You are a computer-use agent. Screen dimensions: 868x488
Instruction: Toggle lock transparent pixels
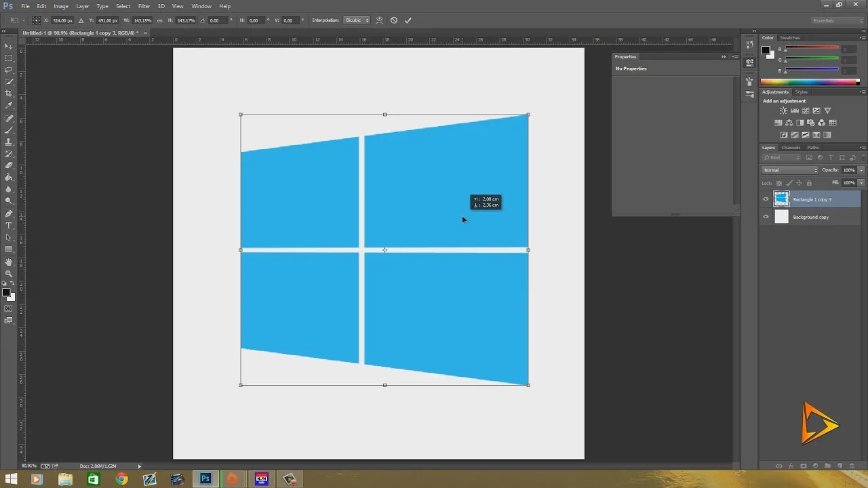point(779,183)
